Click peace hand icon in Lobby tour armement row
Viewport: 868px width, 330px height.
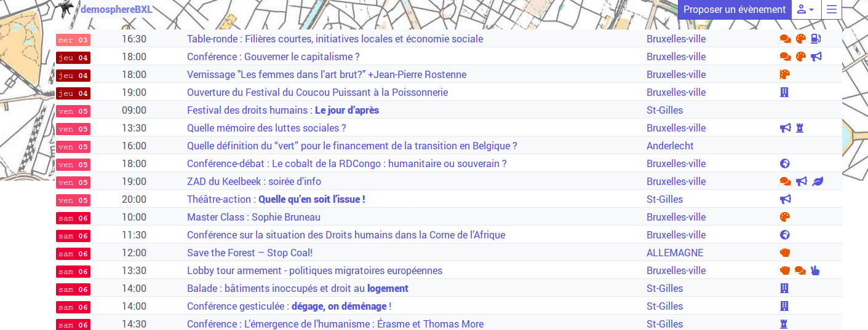click(x=815, y=270)
